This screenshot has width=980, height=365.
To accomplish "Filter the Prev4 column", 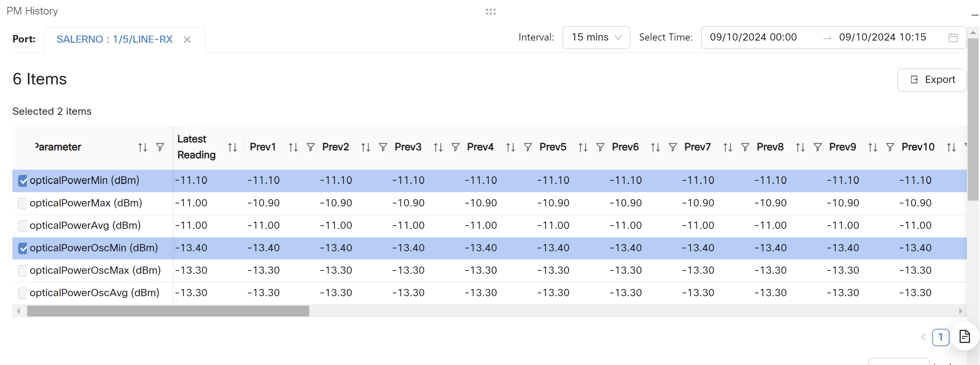I will click(x=528, y=147).
